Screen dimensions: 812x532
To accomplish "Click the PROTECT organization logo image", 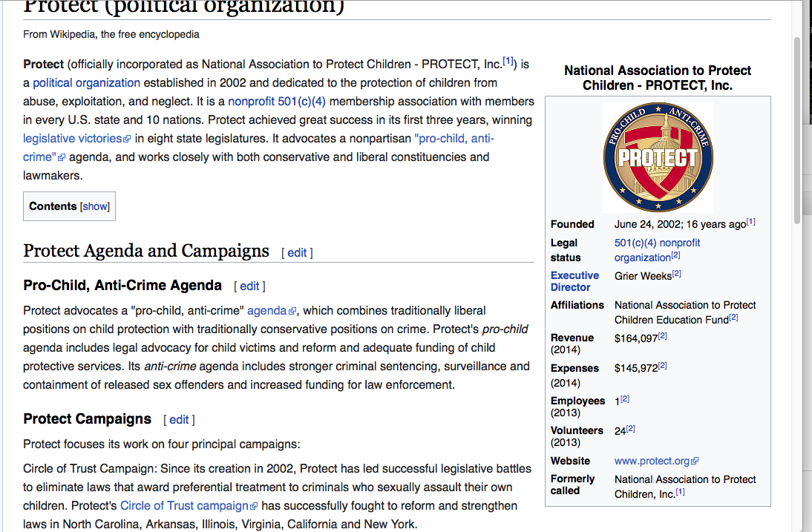I will point(658,157).
